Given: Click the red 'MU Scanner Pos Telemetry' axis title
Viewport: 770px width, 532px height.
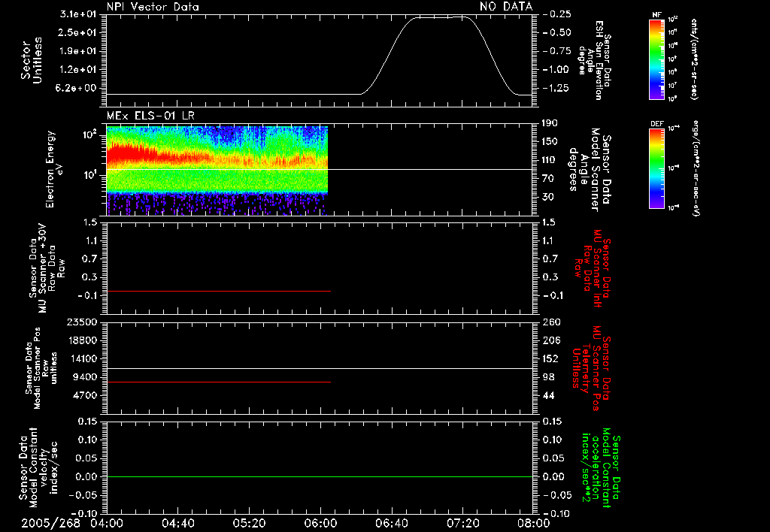Looking at the screenshot, I should 592,368.
